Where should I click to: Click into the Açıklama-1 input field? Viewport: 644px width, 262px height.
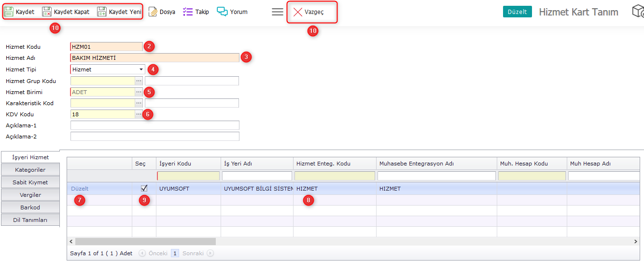point(154,125)
